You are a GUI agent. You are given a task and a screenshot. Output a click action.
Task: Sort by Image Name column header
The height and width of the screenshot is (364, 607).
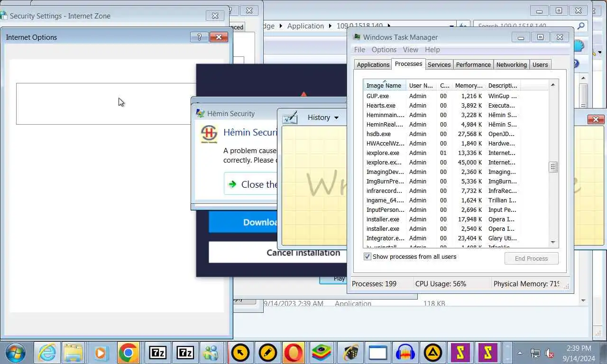384,86
